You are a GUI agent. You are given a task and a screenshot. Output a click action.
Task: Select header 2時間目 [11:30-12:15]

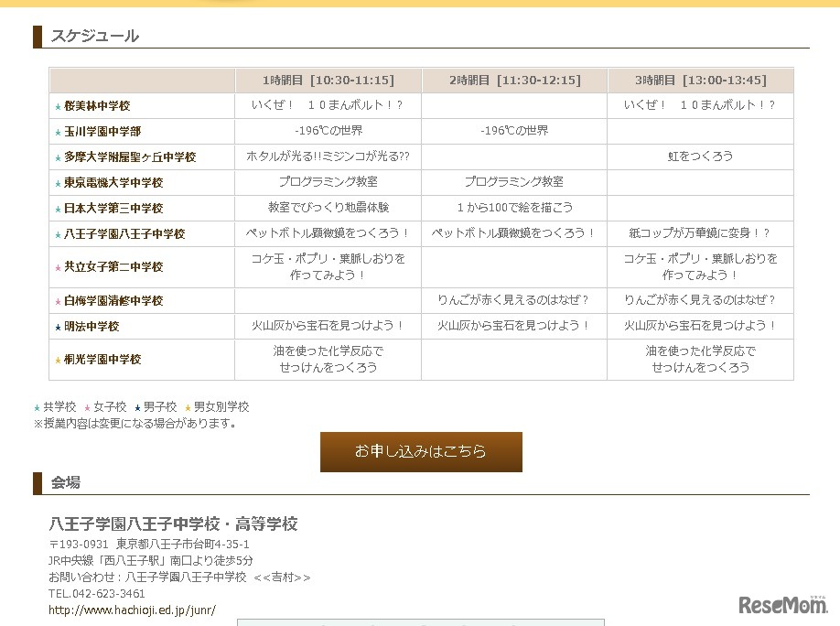[515, 81]
